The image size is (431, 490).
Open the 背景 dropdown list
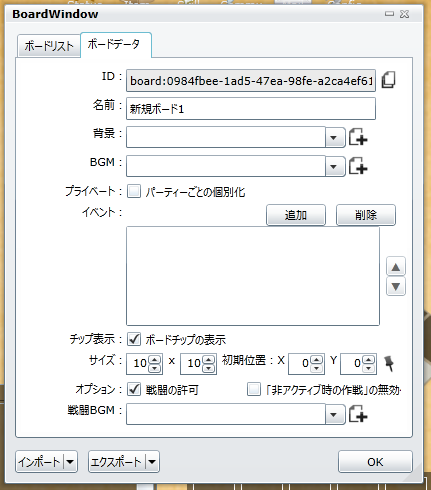[334, 137]
